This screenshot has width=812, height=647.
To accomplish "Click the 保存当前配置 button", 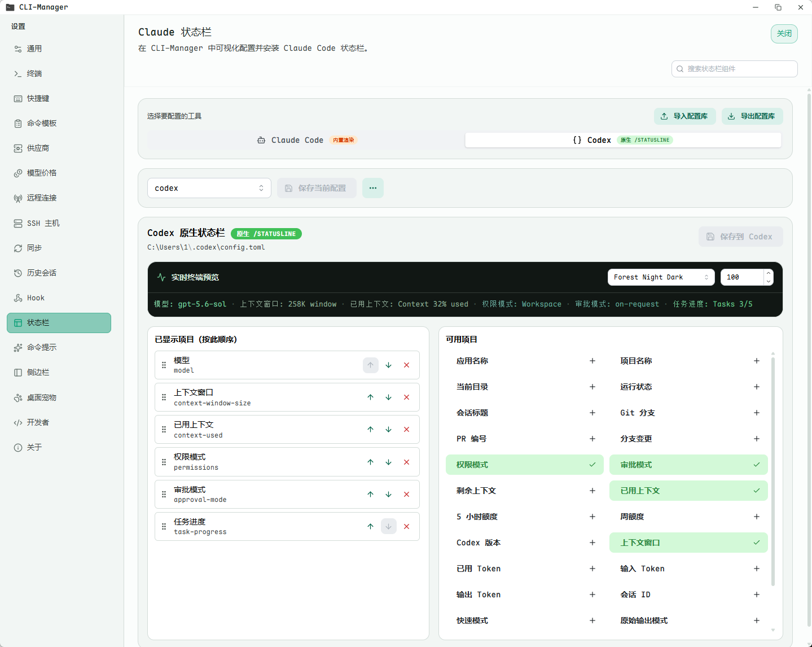I will [317, 188].
